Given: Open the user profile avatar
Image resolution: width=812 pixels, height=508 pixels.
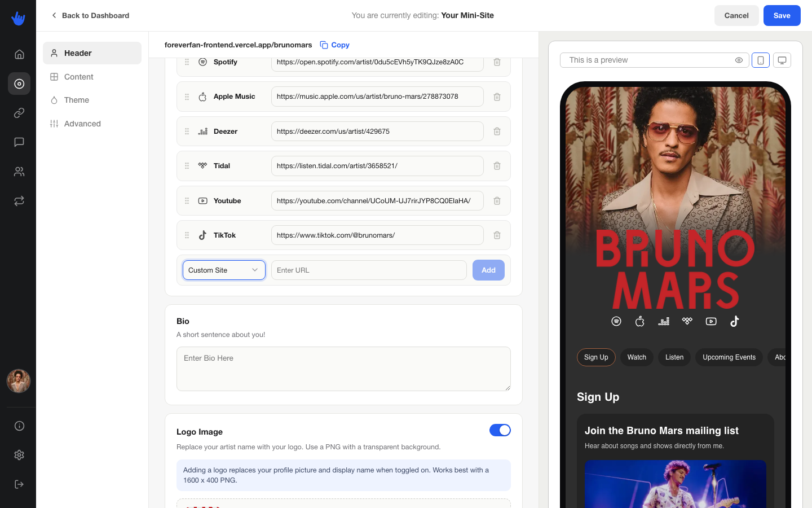Looking at the screenshot, I should 19,381.
